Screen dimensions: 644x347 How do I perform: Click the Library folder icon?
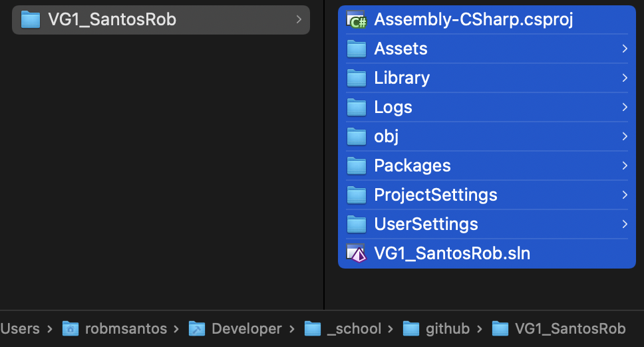pyautogui.click(x=357, y=78)
